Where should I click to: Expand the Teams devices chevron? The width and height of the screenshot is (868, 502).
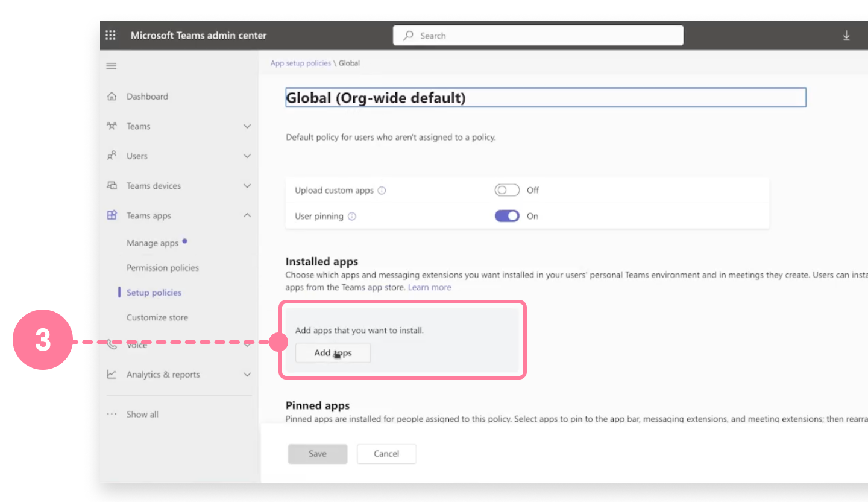(x=247, y=186)
